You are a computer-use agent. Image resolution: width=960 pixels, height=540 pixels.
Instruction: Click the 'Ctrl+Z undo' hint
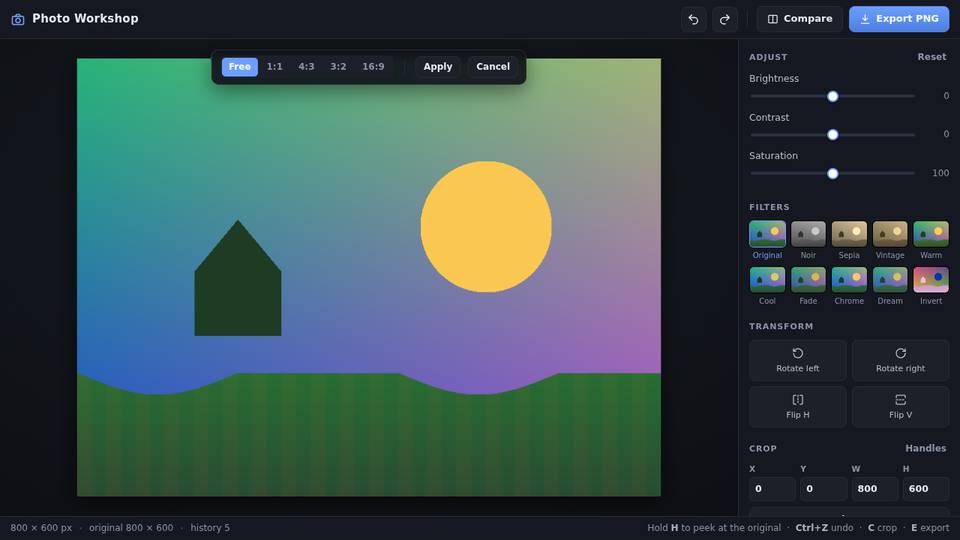coord(824,528)
